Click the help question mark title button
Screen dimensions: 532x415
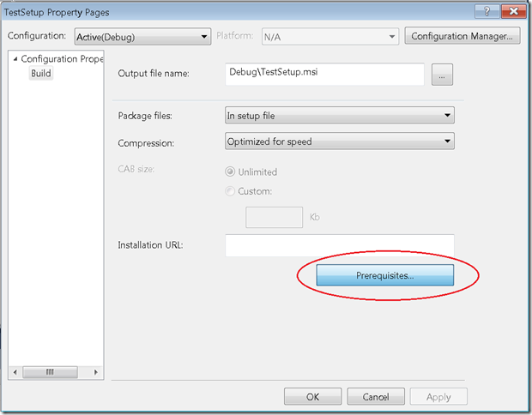pyautogui.click(x=487, y=11)
